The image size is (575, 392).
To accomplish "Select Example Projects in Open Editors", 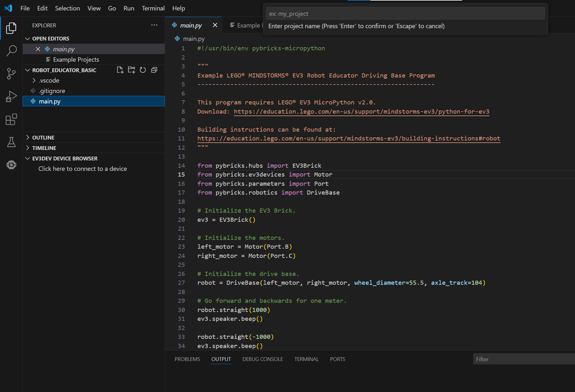I will pyautogui.click(x=94, y=59).
